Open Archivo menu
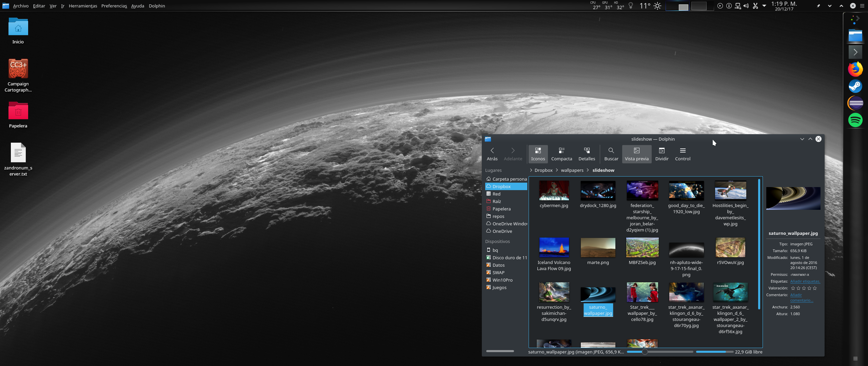The image size is (868, 366). 21,6
